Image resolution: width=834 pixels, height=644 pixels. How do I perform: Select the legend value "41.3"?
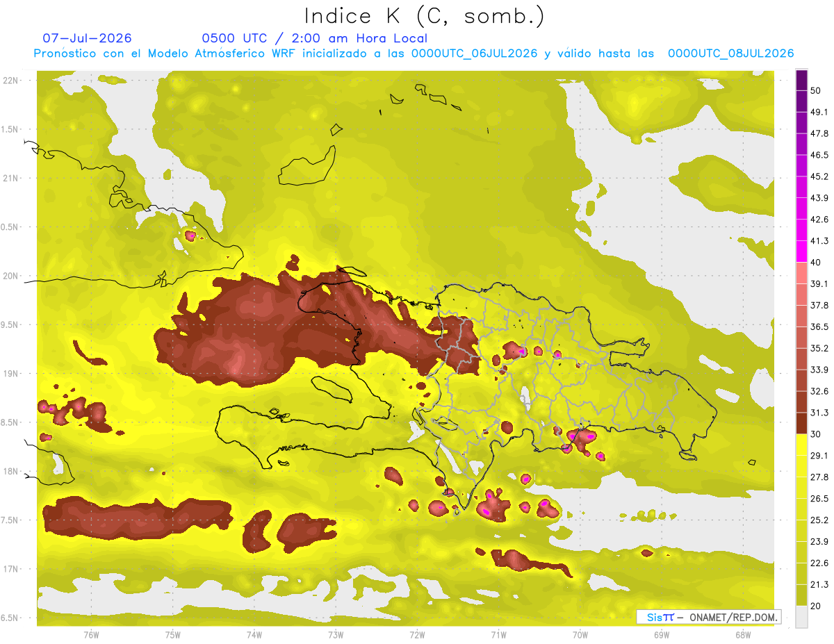pyautogui.click(x=819, y=241)
